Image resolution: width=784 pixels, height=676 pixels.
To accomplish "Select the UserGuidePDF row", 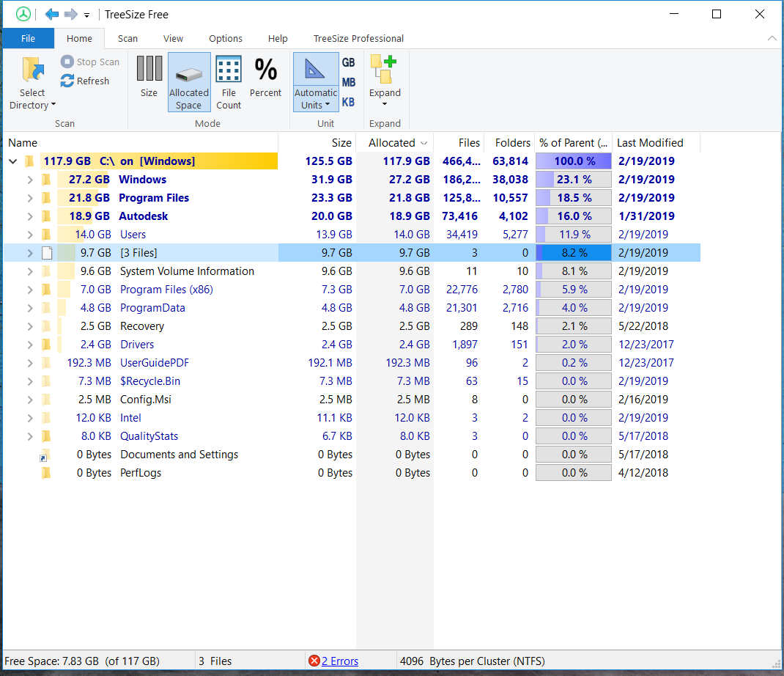I will (x=352, y=363).
